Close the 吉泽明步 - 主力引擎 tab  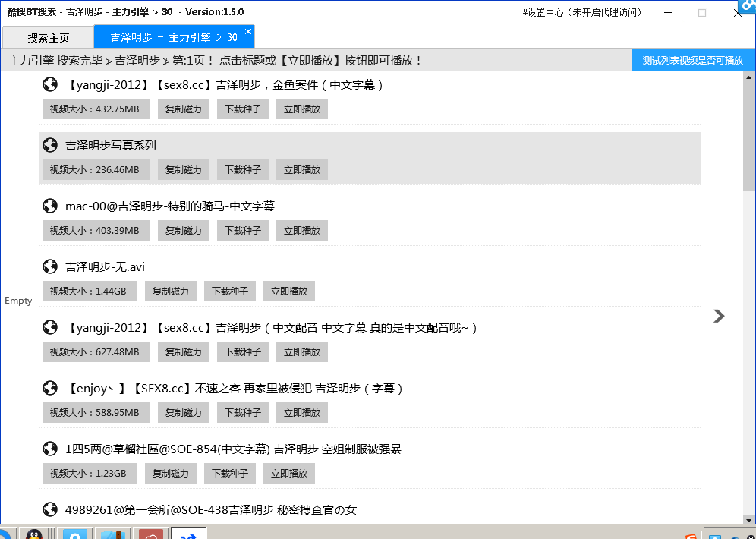pyautogui.click(x=247, y=31)
